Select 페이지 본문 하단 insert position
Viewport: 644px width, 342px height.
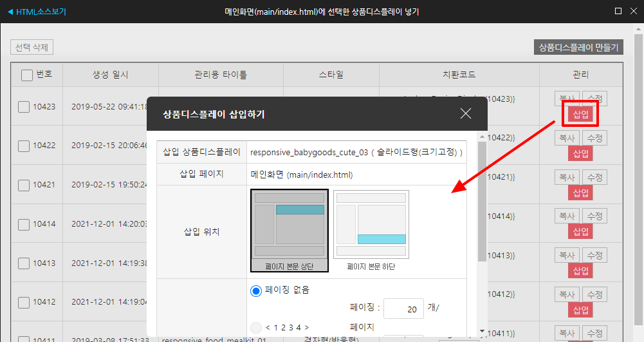click(371, 231)
